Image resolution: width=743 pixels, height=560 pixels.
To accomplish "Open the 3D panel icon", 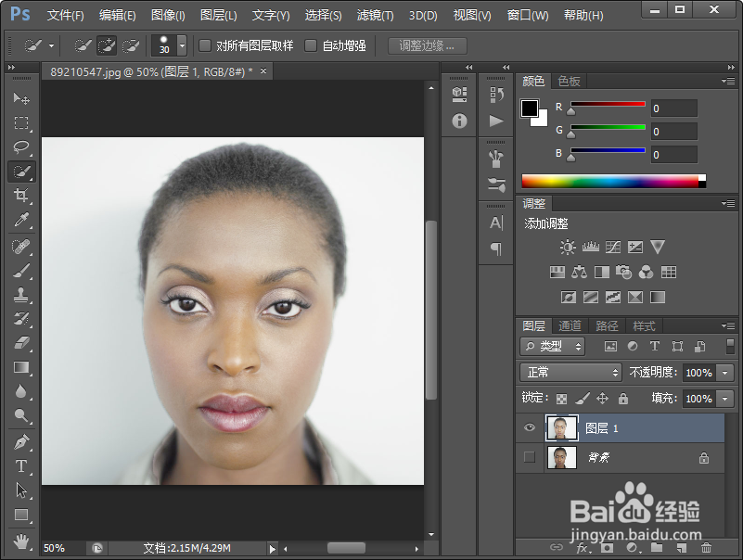I will click(458, 94).
